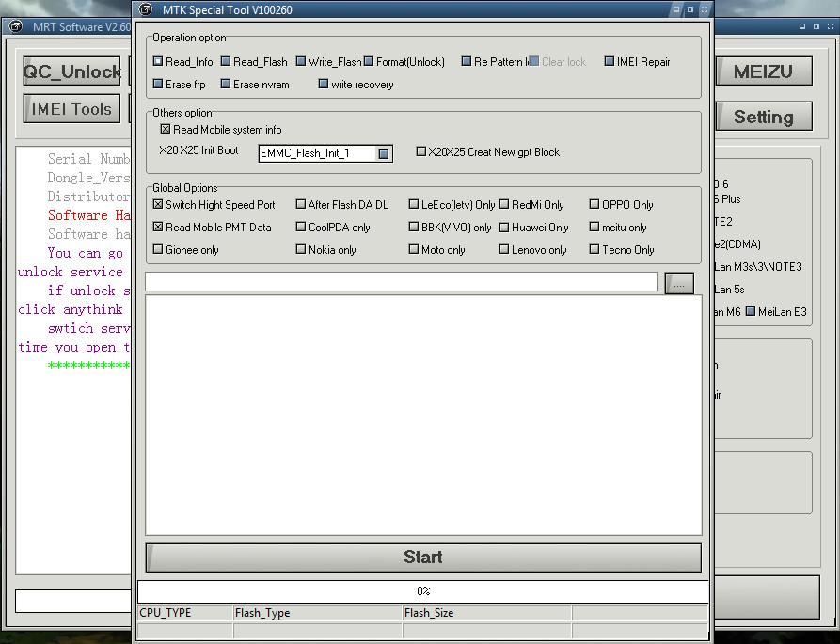Select the Erase nvram option
This screenshot has height=644, width=840.
coord(255,85)
